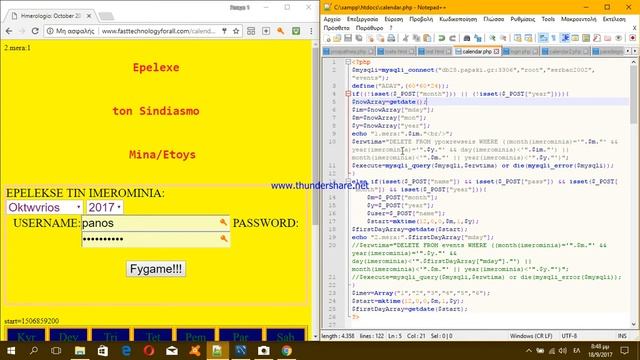
Task: Click the Open file icon in Notepad++ toolbar
Action: (x=337, y=38)
